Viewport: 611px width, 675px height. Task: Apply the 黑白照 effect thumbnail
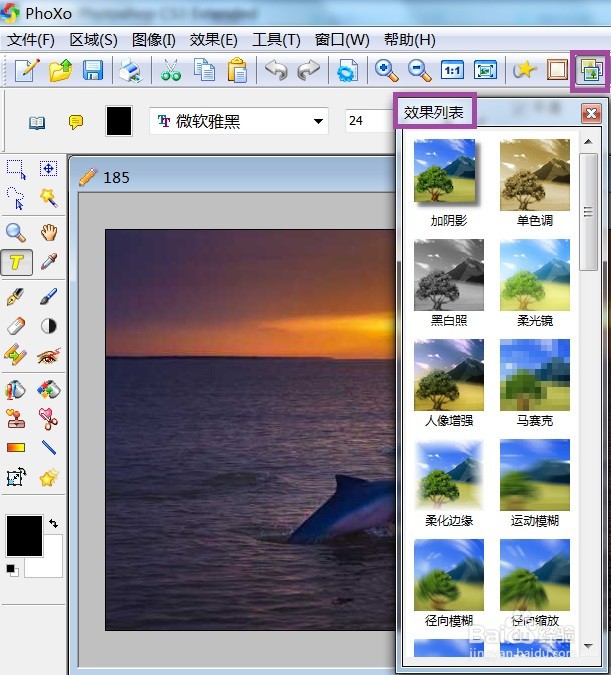[449, 275]
